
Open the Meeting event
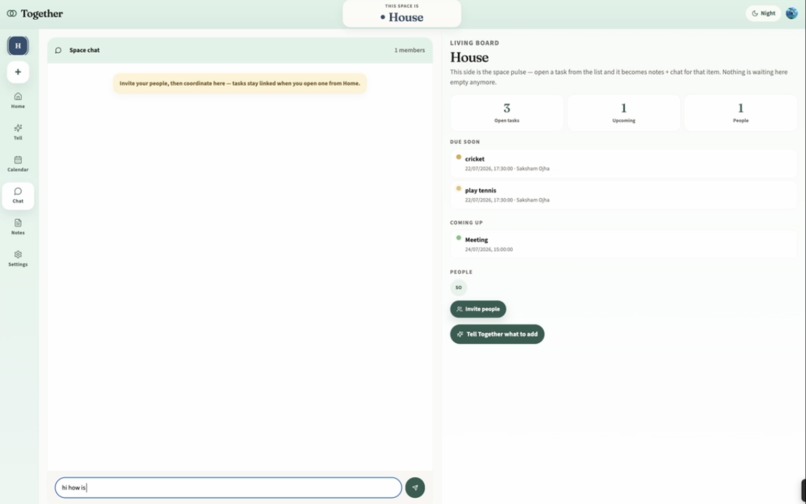624,244
